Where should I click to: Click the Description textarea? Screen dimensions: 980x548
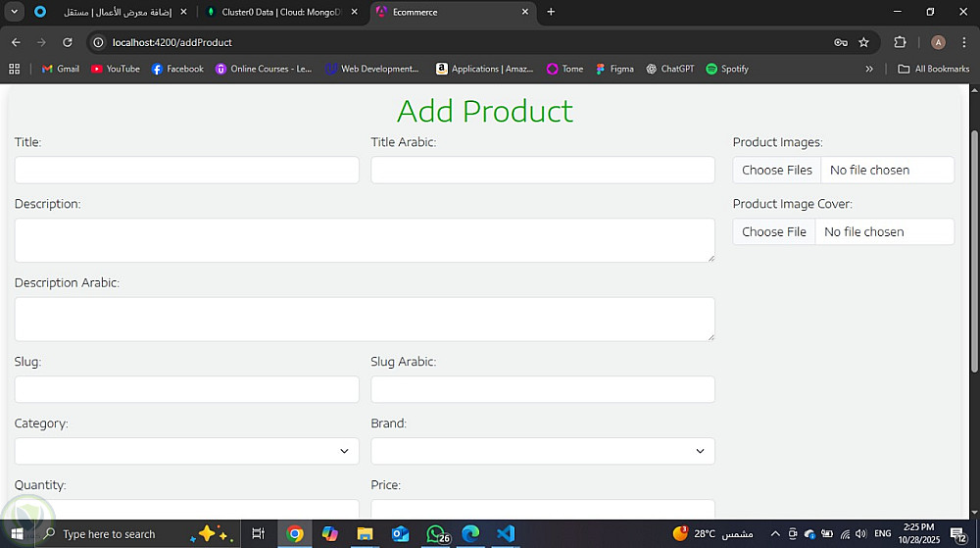pos(365,240)
